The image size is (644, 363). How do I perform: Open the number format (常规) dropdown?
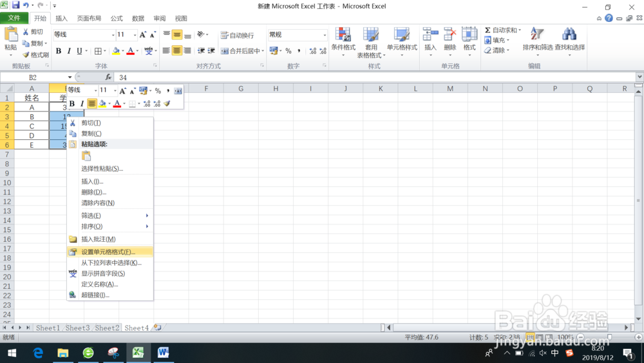(325, 35)
